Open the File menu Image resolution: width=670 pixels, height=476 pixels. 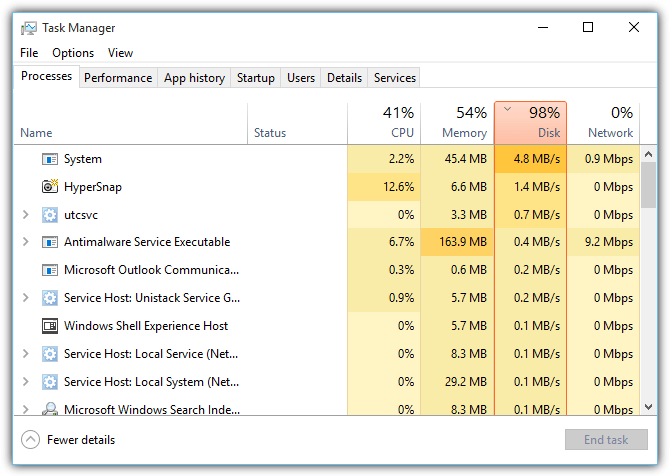(x=29, y=53)
